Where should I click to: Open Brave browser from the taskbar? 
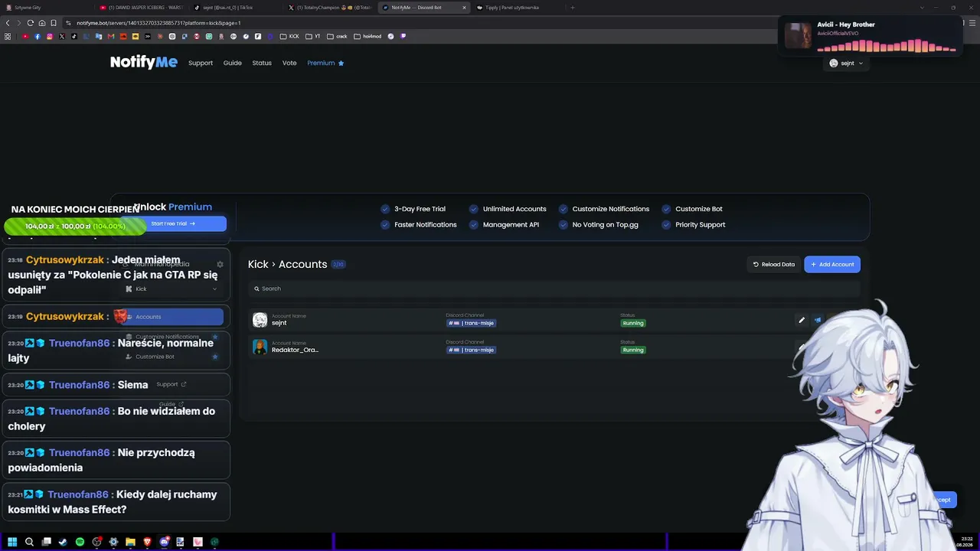click(x=147, y=542)
